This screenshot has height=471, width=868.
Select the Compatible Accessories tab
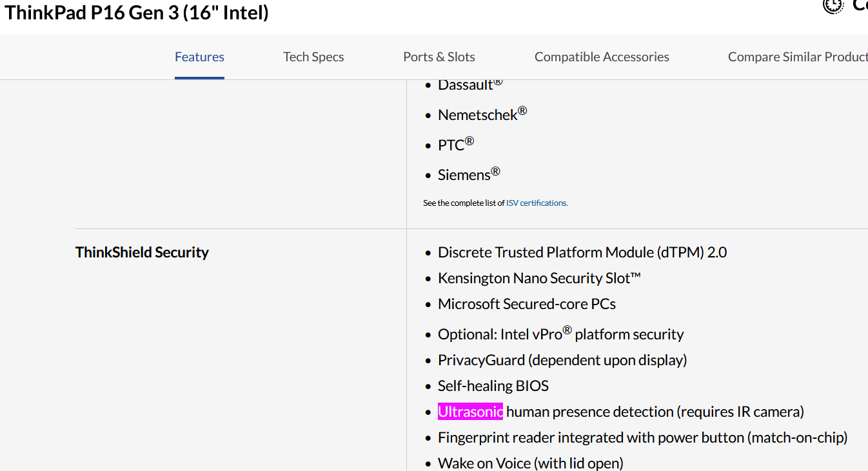[x=602, y=57]
